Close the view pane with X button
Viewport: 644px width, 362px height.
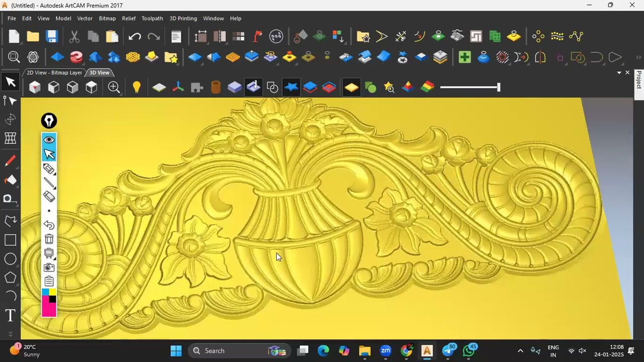click(627, 73)
